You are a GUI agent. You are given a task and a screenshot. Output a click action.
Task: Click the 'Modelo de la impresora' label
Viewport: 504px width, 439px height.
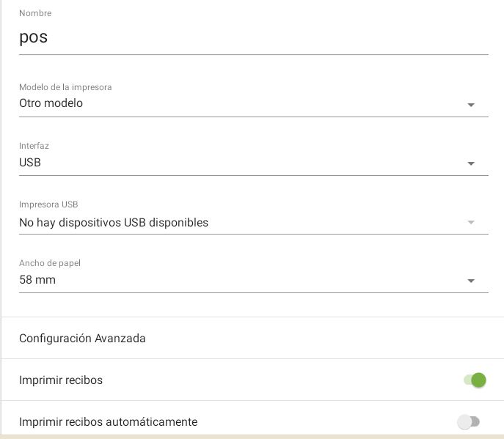[65, 87]
